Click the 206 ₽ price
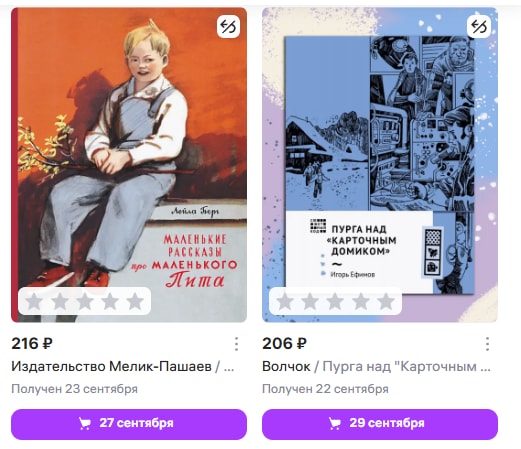 coord(284,344)
